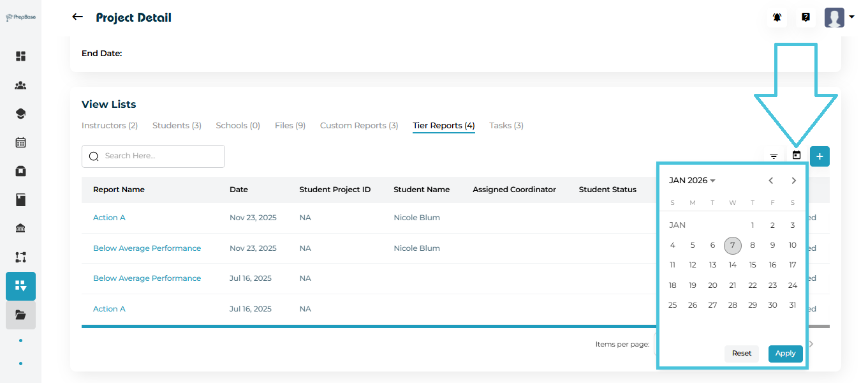868x383 pixels.
Task: Open the first Action A report link
Action: tap(109, 218)
